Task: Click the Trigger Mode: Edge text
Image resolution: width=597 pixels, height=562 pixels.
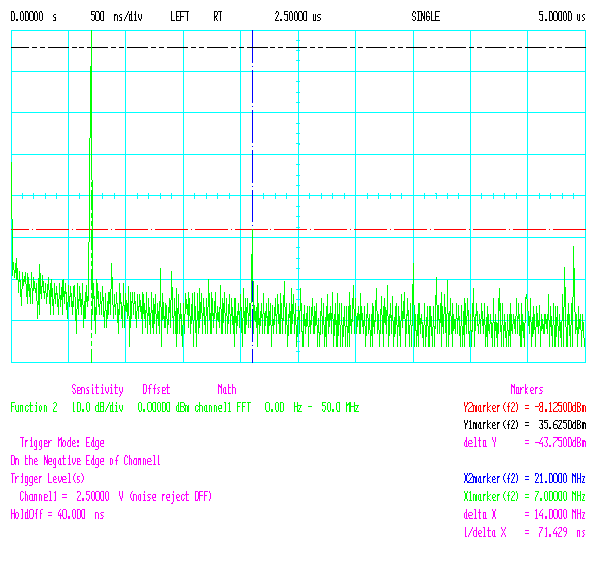Action: click(62, 443)
